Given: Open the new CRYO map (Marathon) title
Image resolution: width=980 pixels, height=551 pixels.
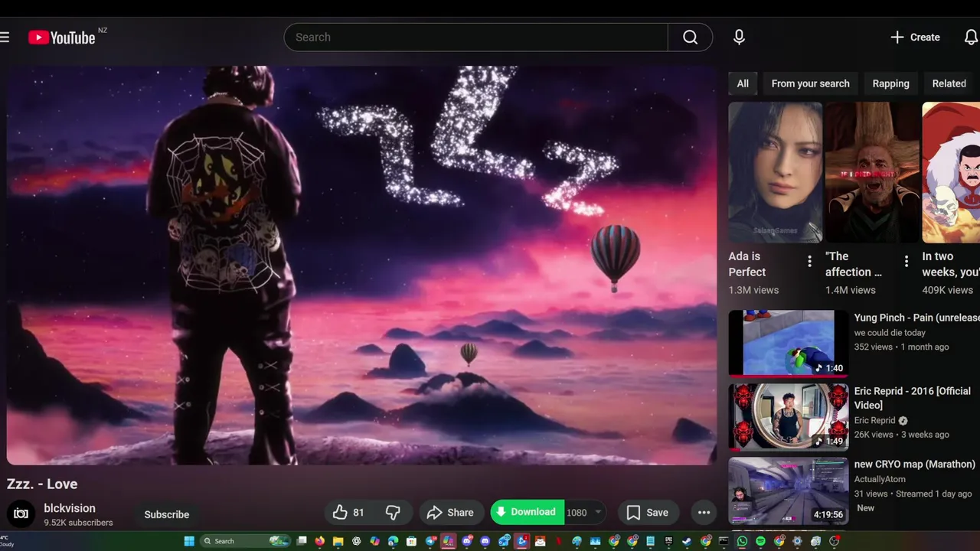Looking at the screenshot, I should 915,465.
